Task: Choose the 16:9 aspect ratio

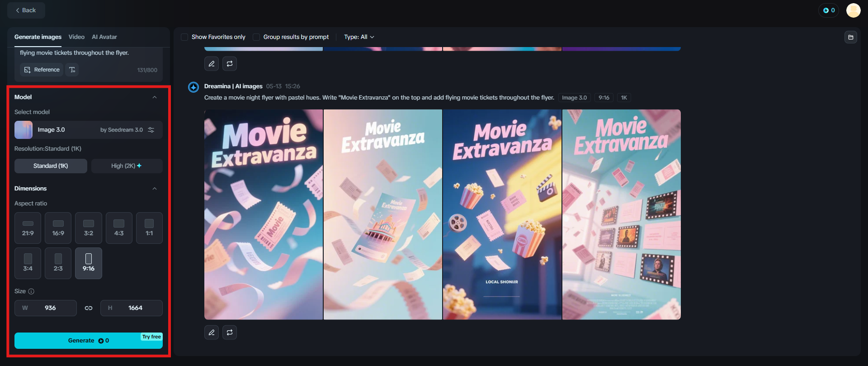Action: point(58,228)
